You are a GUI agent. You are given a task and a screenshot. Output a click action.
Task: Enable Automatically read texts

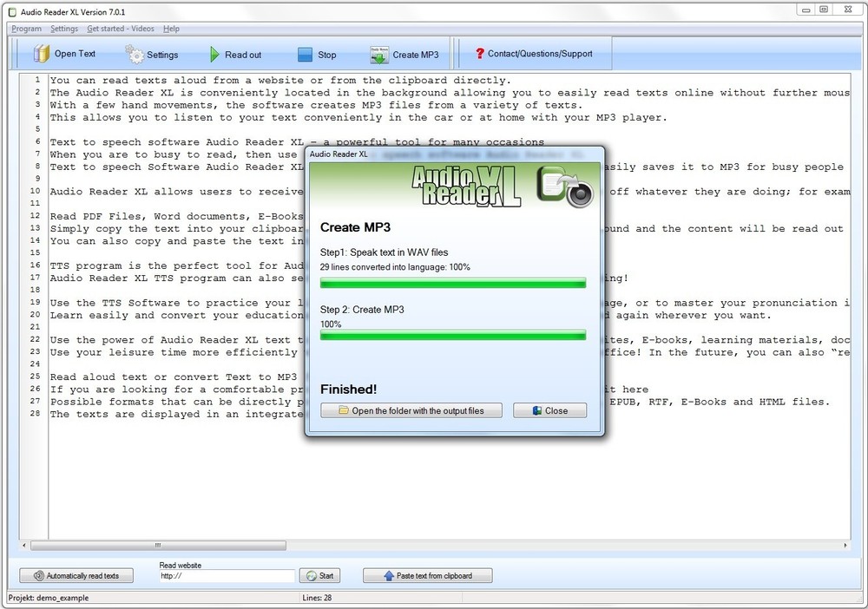[76, 575]
